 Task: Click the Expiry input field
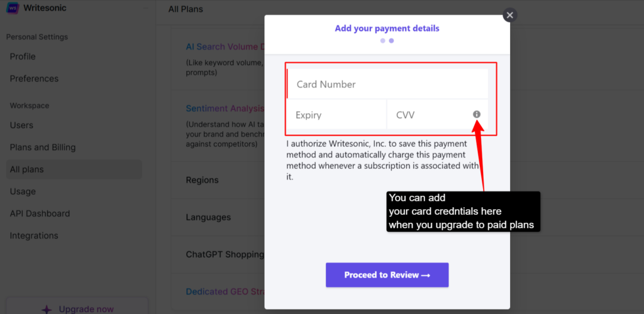tap(336, 115)
